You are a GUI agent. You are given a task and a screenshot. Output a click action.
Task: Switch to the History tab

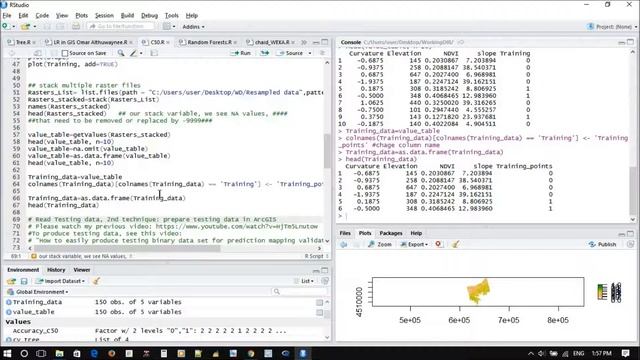(56, 270)
